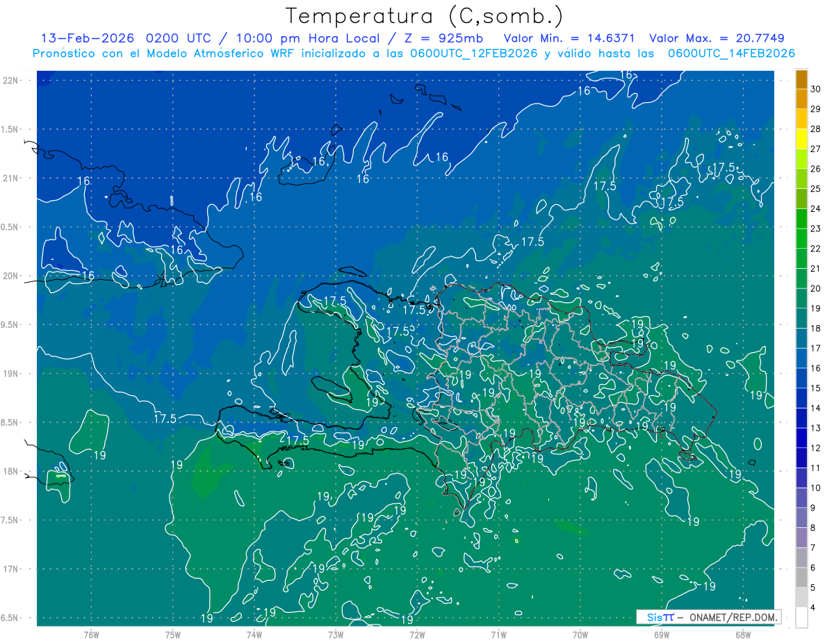The image size is (834, 644).
Task: Click the "71W" longitude axis label
Action: (498, 634)
